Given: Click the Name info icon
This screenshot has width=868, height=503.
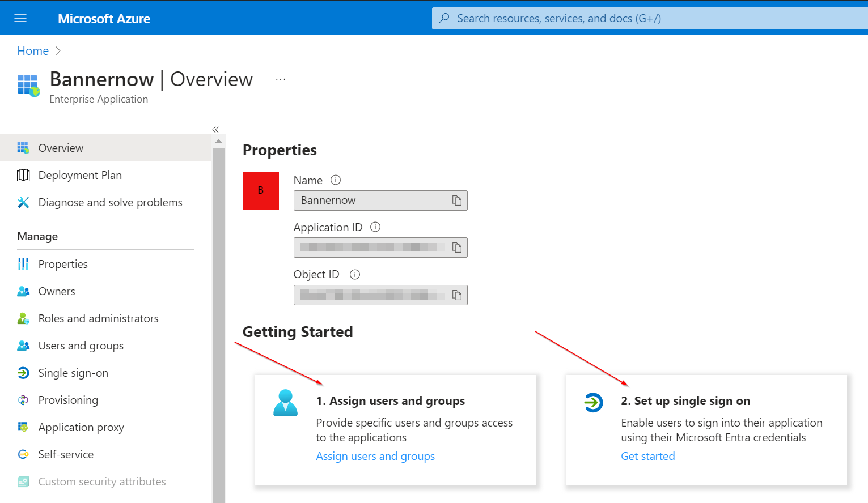Looking at the screenshot, I should [336, 180].
